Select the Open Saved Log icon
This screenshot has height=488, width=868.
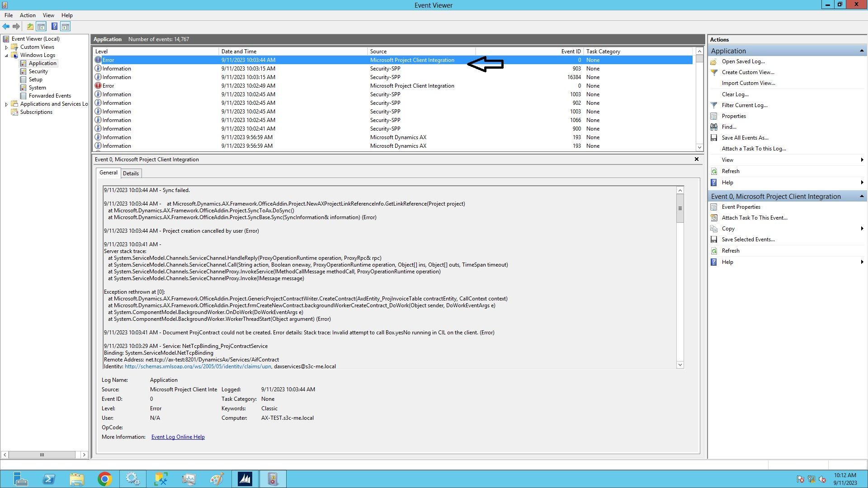tap(713, 61)
